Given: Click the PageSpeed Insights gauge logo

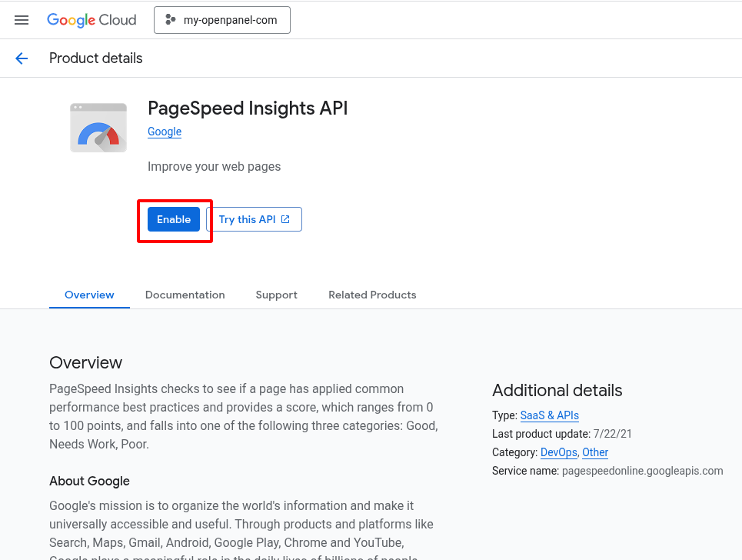Looking at the screenshot, I should tap(98, 128).
